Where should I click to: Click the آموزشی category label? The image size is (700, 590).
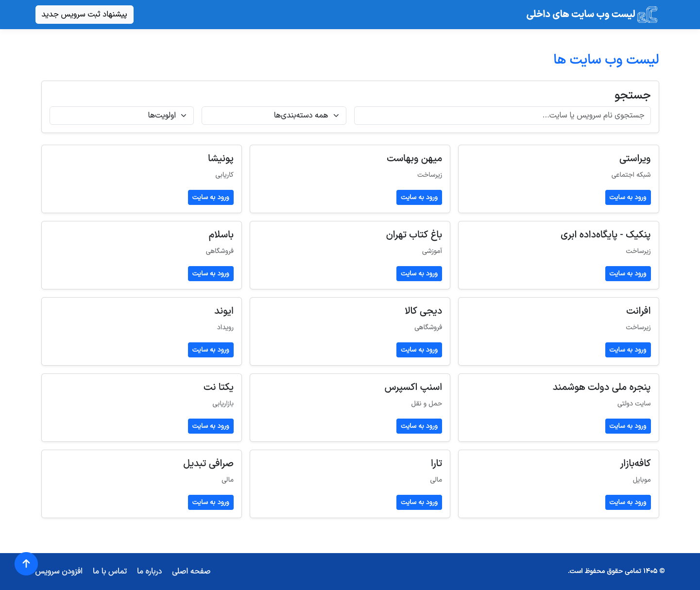click(432, 251)
